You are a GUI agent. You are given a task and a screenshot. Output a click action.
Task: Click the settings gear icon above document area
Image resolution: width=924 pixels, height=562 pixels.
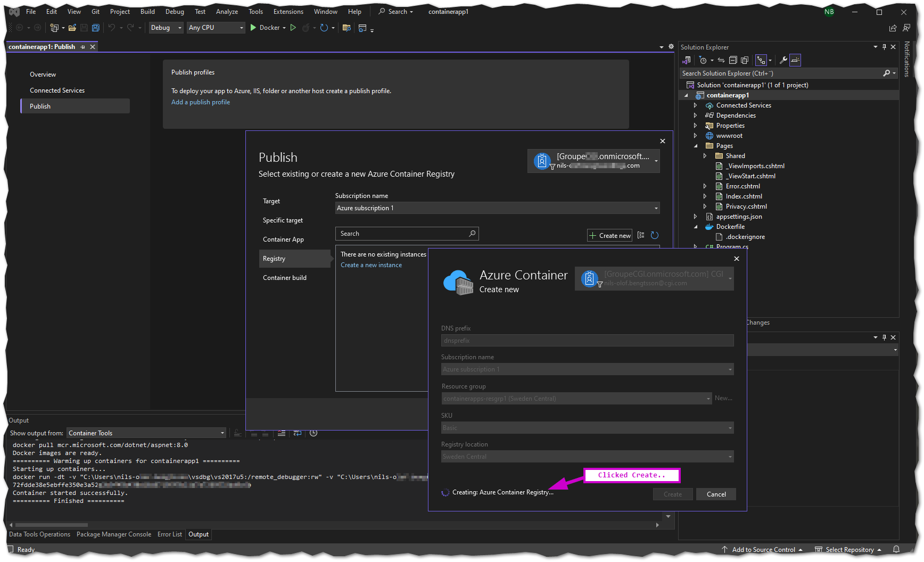[671, 47]
